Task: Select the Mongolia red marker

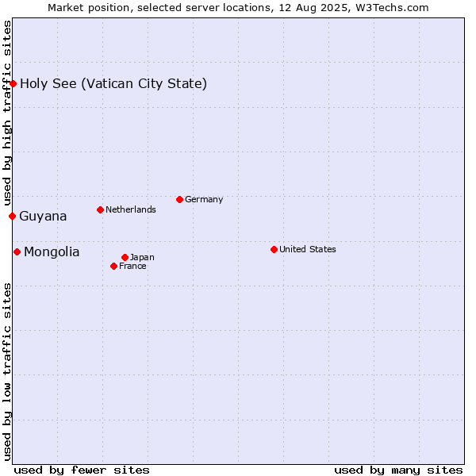Action: point(17,251)
